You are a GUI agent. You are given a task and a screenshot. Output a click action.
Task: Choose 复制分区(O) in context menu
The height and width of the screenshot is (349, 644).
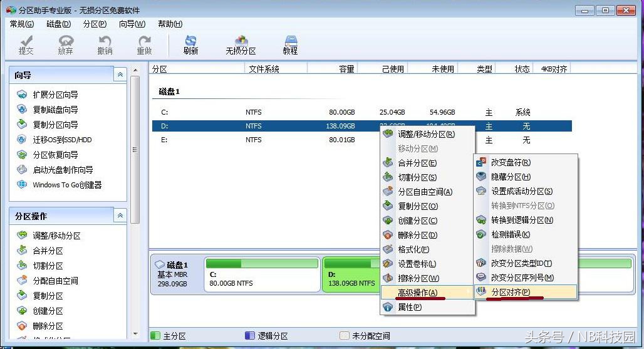point(427,206)
